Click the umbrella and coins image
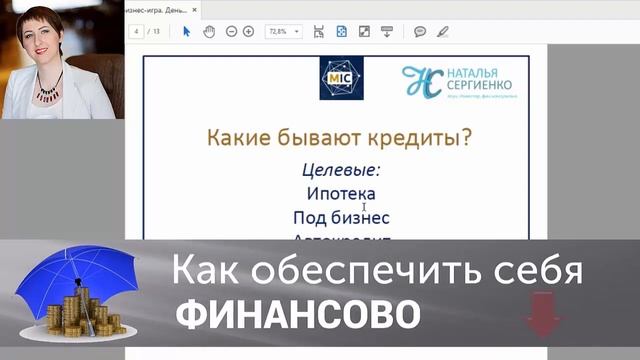The image size is (640, 360). click(78, 293)
